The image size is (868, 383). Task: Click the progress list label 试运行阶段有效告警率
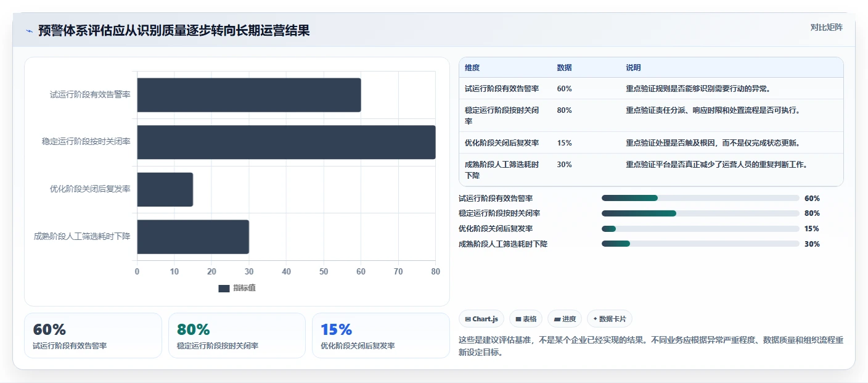point(496,199)
